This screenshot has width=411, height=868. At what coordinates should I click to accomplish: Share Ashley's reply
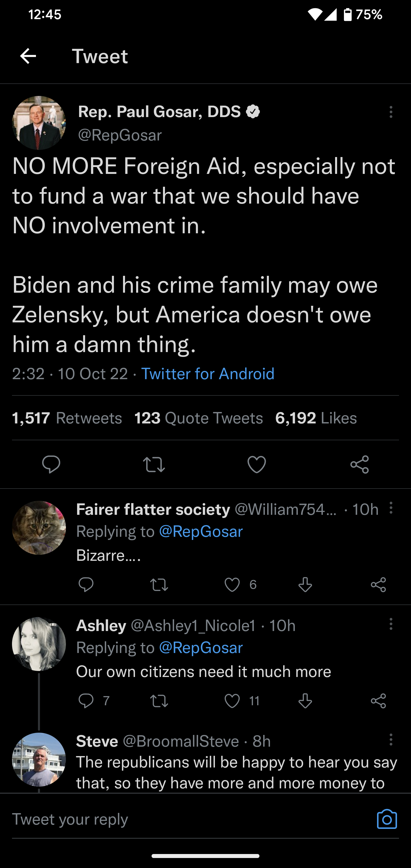378,700
